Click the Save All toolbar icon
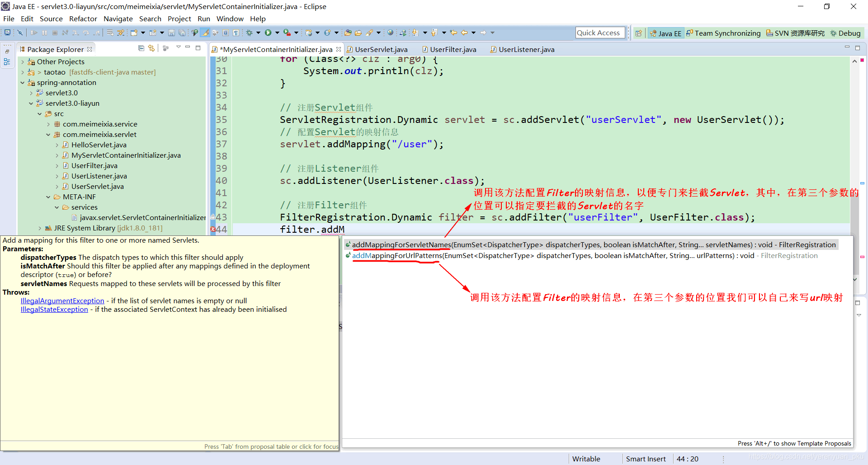 click(x=182, y=33)
